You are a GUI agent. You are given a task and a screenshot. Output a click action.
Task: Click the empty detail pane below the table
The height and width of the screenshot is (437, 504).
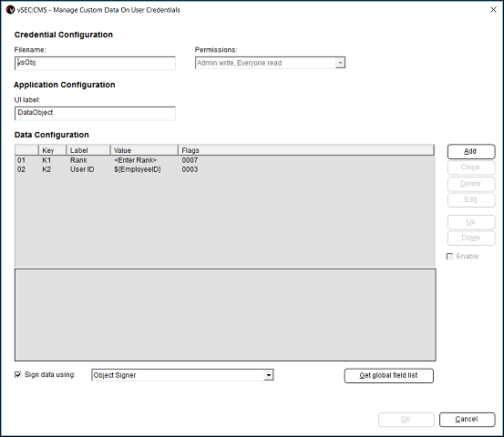tap(225, 315)
